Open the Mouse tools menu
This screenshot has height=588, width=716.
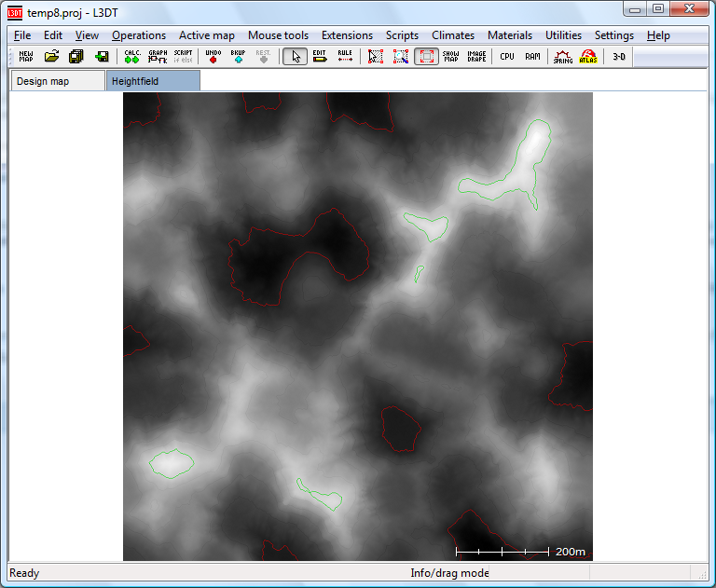pyautogui.click(x=278, y=35)
